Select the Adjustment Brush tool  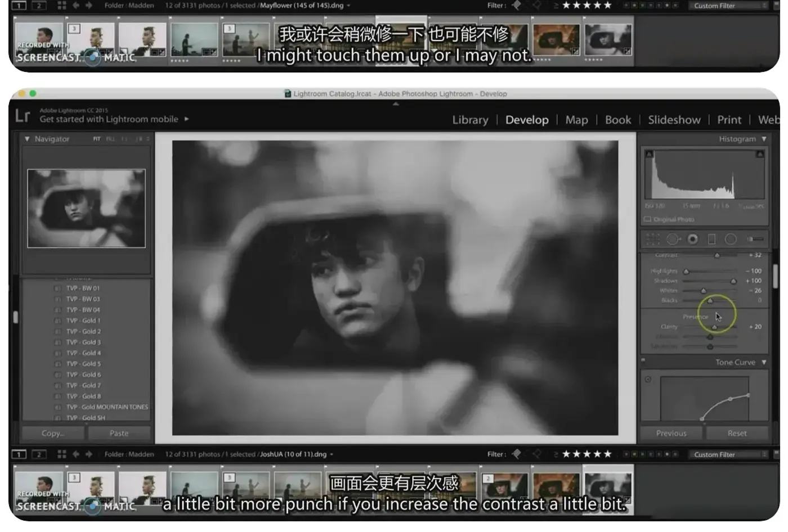click(x=756, y=239)
